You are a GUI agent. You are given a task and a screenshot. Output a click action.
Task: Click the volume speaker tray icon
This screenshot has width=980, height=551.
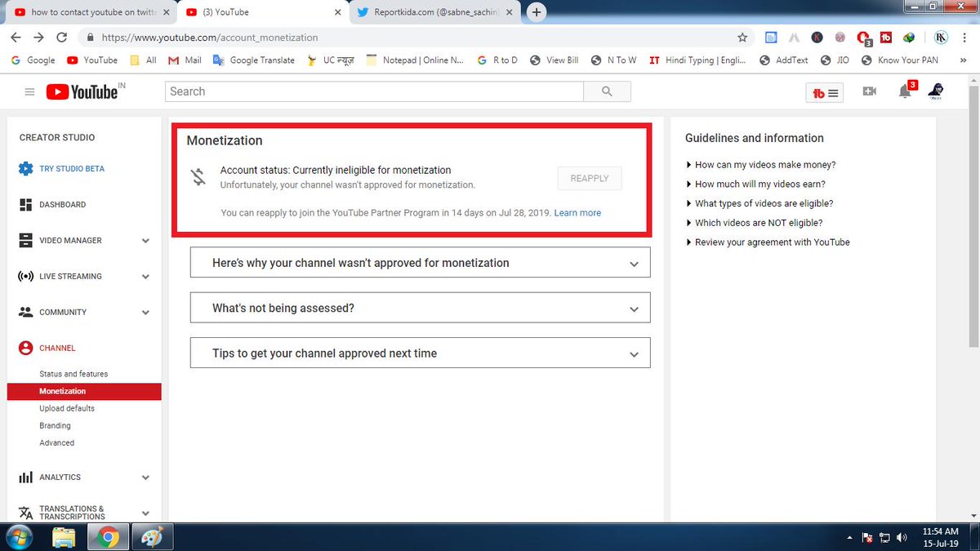(902, 538)
